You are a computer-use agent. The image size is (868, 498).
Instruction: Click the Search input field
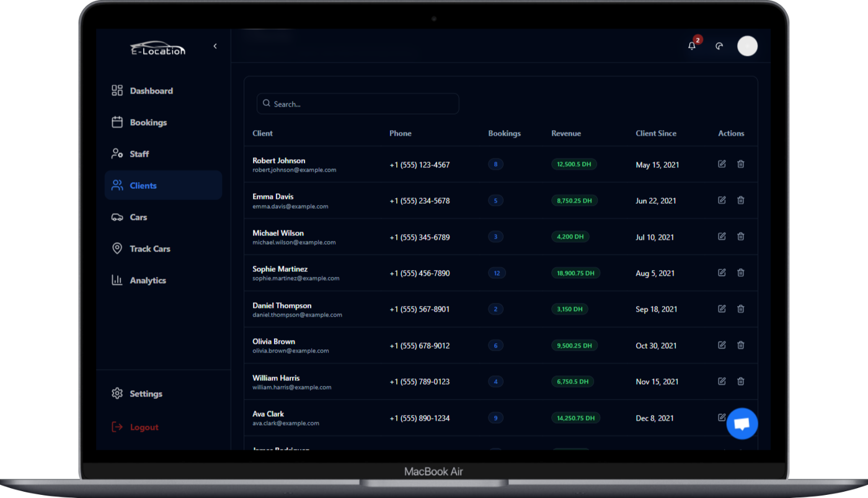click(x=357, y=103)
